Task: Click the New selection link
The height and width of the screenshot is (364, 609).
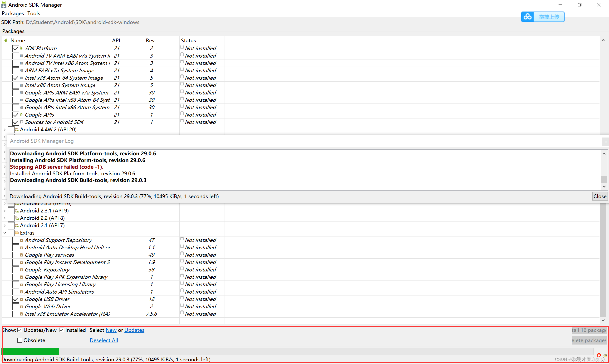Action: click(x=111, y=330)
